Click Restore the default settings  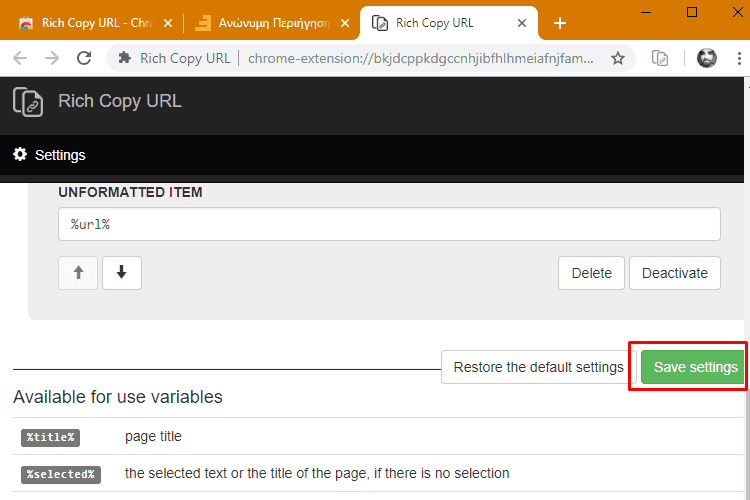coord(539,367)
